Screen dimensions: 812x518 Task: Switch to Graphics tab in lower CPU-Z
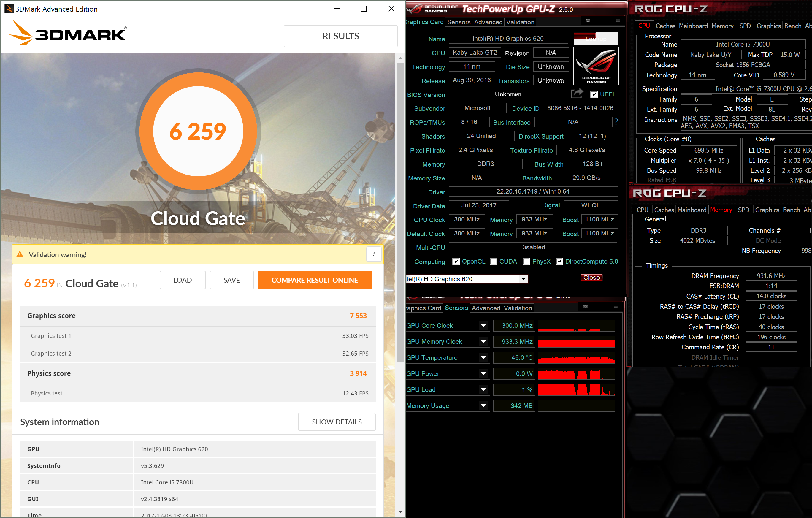coord(767,210)
